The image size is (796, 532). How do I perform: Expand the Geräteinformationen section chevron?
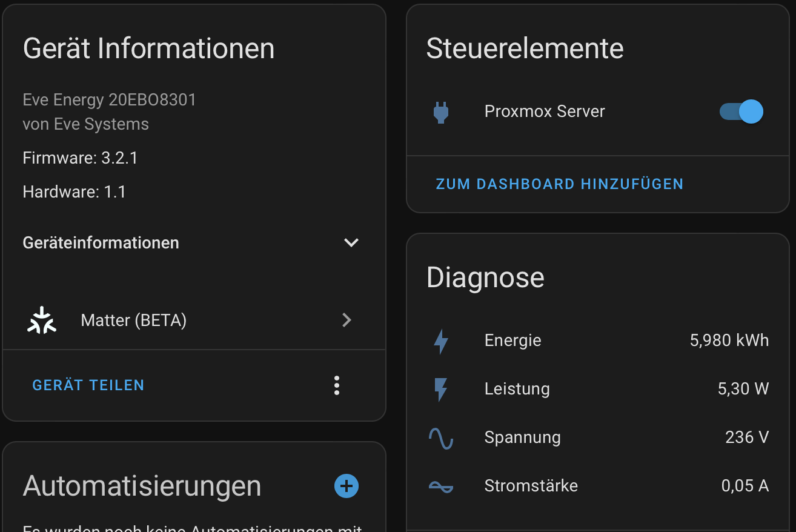351,242
